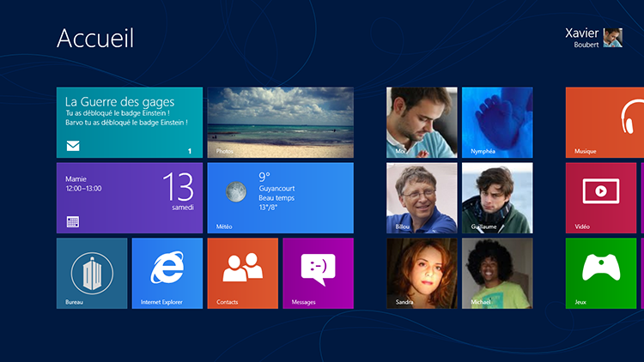Open the Sandra contact tile
644x362 pixels.
point(422,274)
